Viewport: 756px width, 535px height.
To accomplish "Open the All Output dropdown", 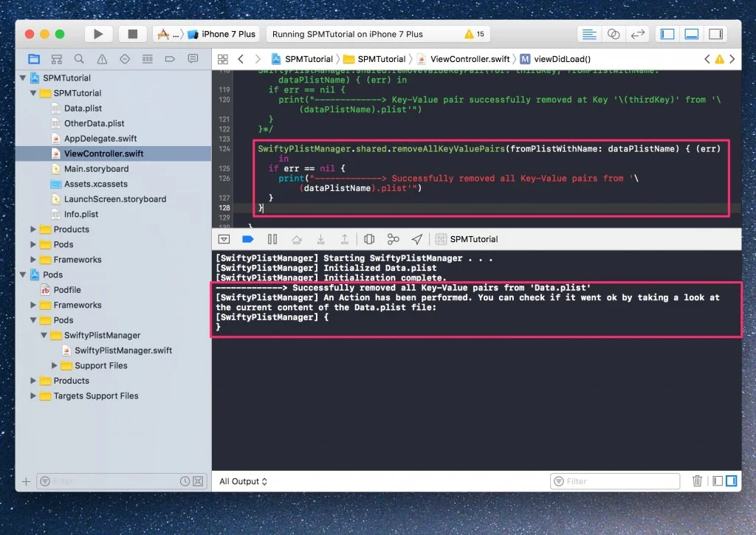I will point(244,481).
